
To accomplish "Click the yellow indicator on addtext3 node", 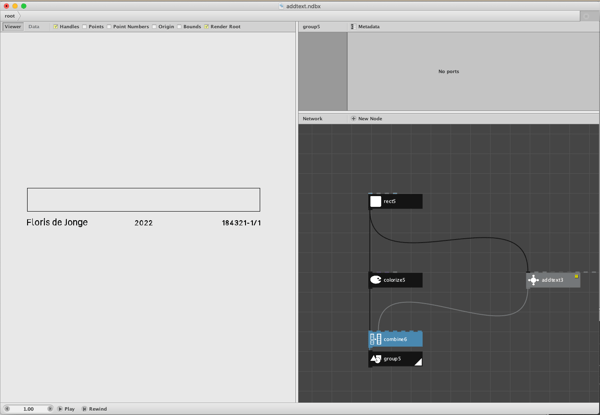I will coord(576,276).
